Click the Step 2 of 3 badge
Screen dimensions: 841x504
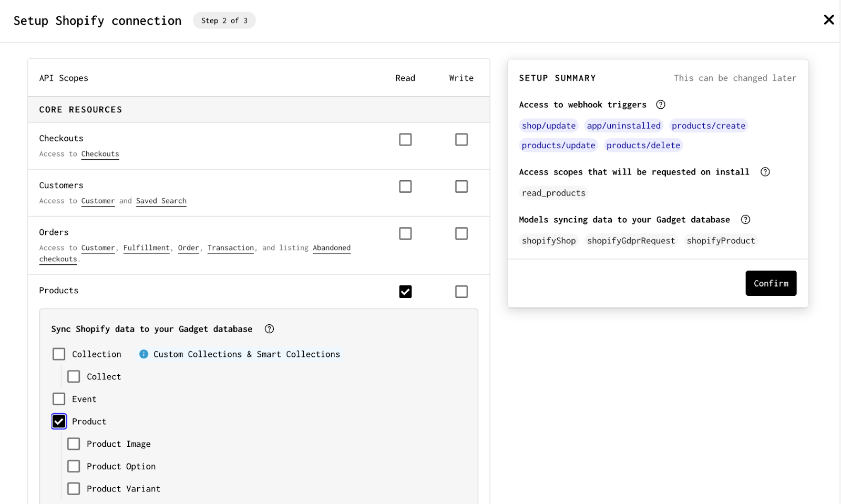click(x=224, y=20)
